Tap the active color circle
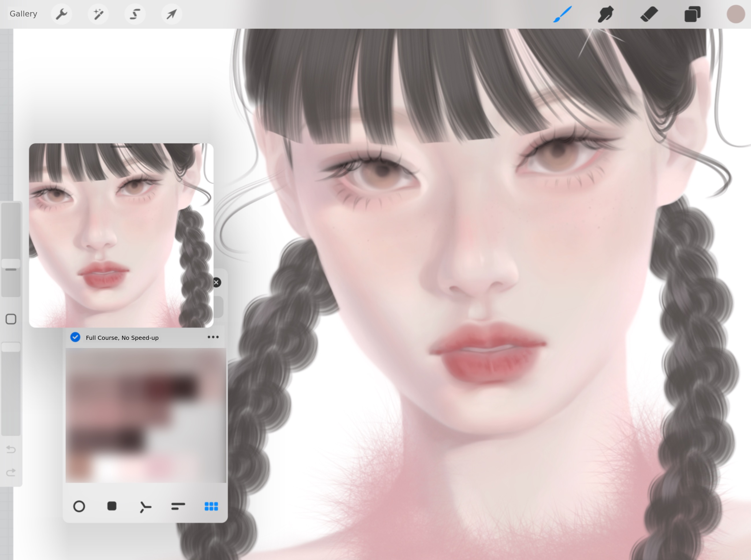 point(735,14)
